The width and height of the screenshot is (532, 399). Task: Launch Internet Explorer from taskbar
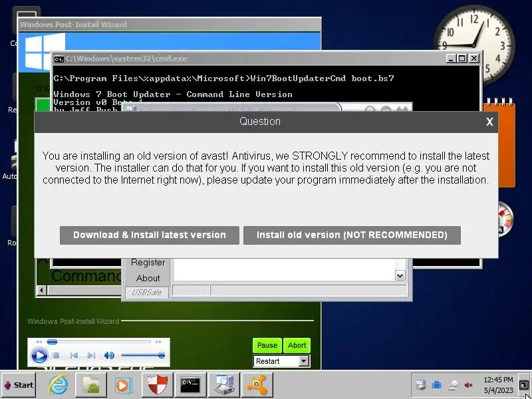coord(58,385)
